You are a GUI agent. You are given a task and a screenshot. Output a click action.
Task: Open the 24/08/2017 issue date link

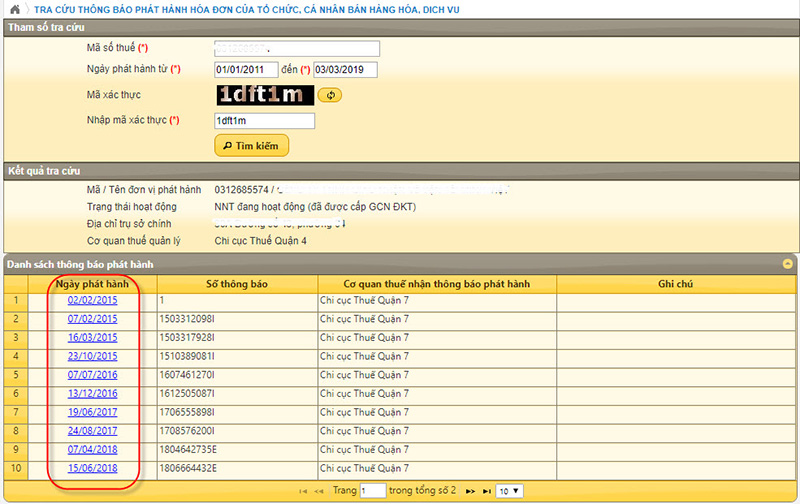tap(92, 430)
